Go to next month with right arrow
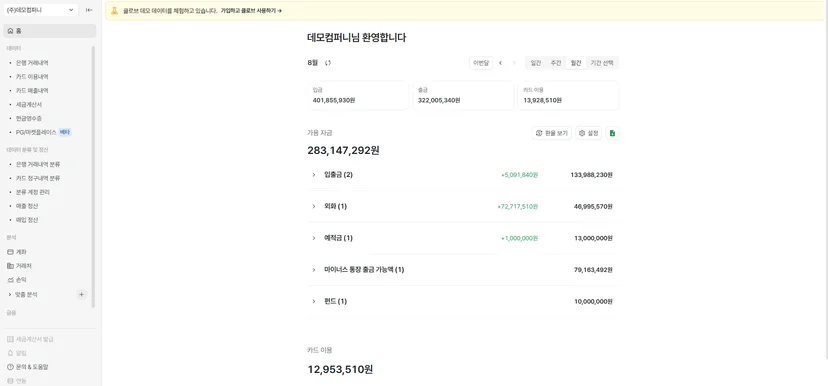The height and width of the screenshot is (386, 828). coord(514,63)
